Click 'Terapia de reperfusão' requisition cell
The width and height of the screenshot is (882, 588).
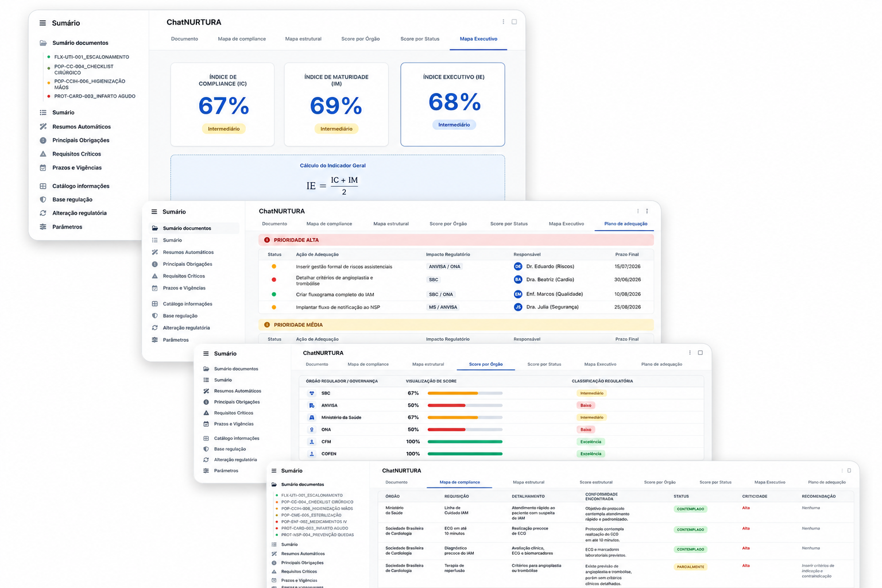455,568
